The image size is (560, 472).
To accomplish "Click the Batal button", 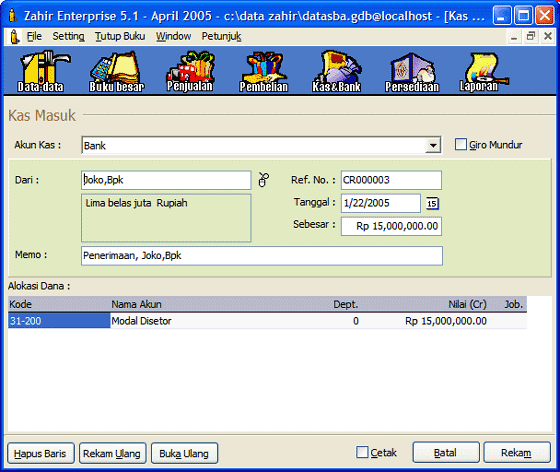I will click(x=446, y=453).
